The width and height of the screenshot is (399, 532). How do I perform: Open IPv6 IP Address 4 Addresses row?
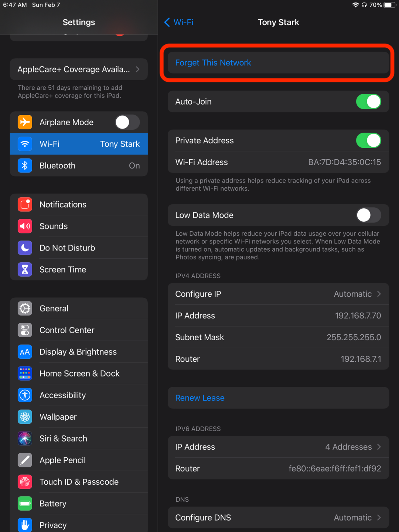278,447
